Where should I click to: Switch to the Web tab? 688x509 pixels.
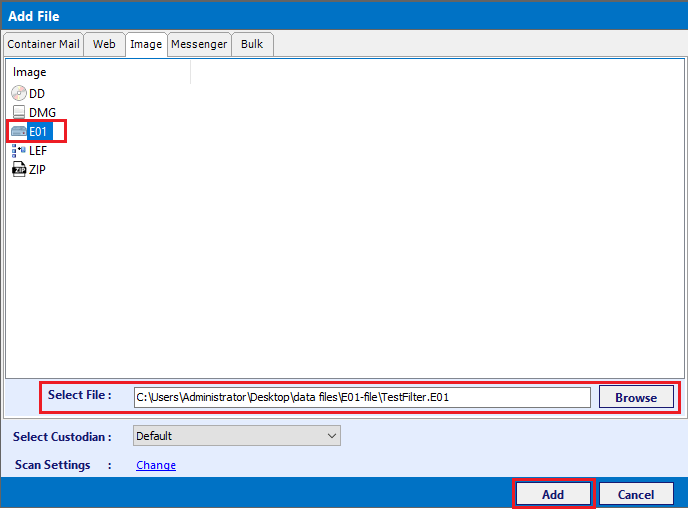[x=104, y=44]
